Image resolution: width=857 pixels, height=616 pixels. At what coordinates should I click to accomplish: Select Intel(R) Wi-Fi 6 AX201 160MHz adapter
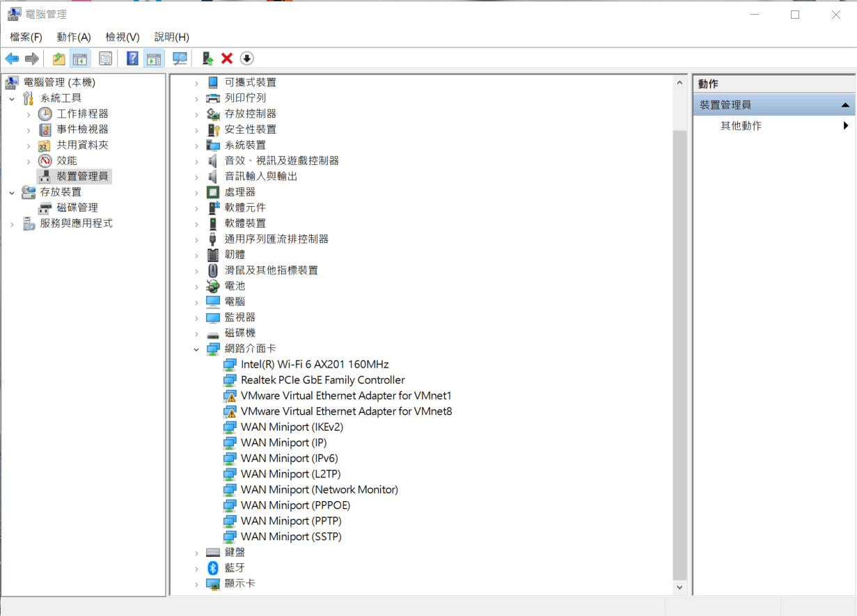[x=314, y=363]
